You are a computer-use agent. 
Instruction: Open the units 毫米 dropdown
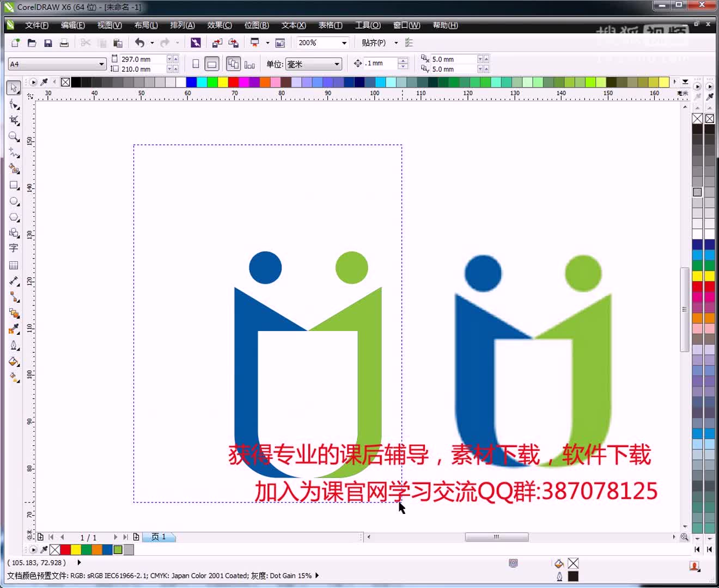pos(314,64)
